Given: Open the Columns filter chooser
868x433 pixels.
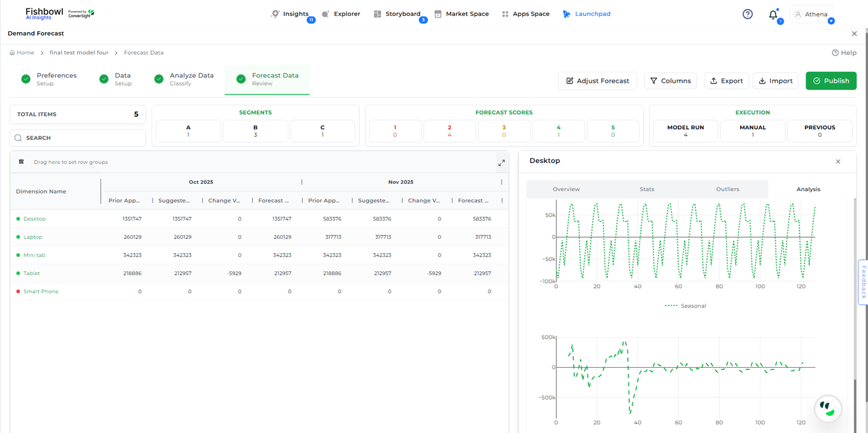Looking at the screenshot, I should point(670,81).
